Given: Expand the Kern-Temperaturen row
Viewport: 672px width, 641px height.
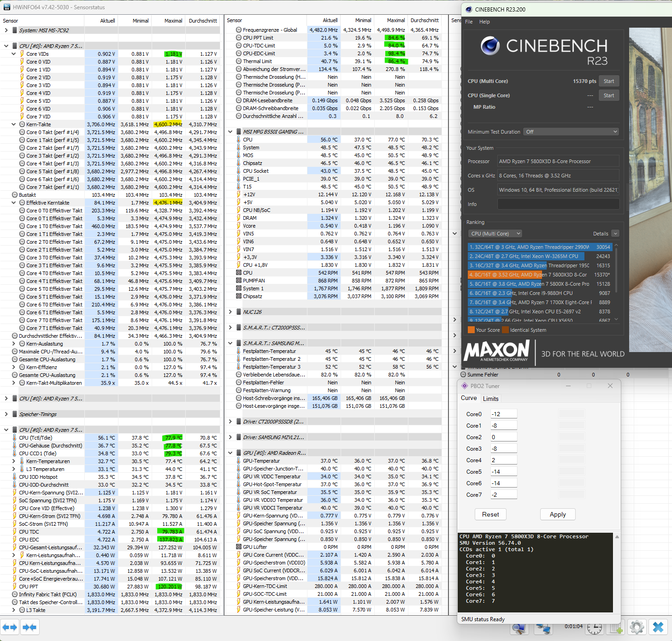Looking at the screenshot, I should pyautogui.click(x=14, y=461).
